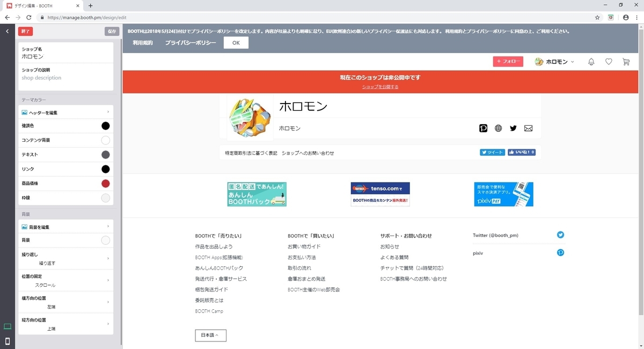Open the pixiv PAY banner
Viewport: 644px width, 349px height.
coord(504,194)
